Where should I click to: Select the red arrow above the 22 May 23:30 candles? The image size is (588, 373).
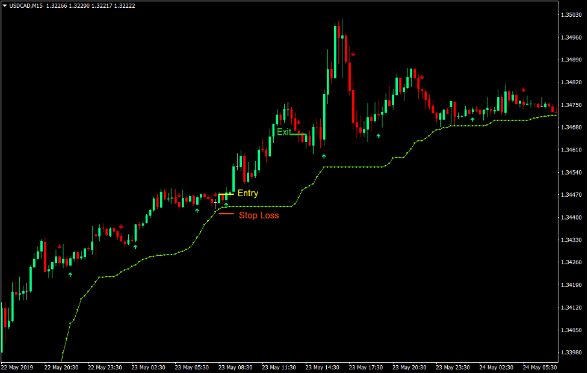(121, 226)
